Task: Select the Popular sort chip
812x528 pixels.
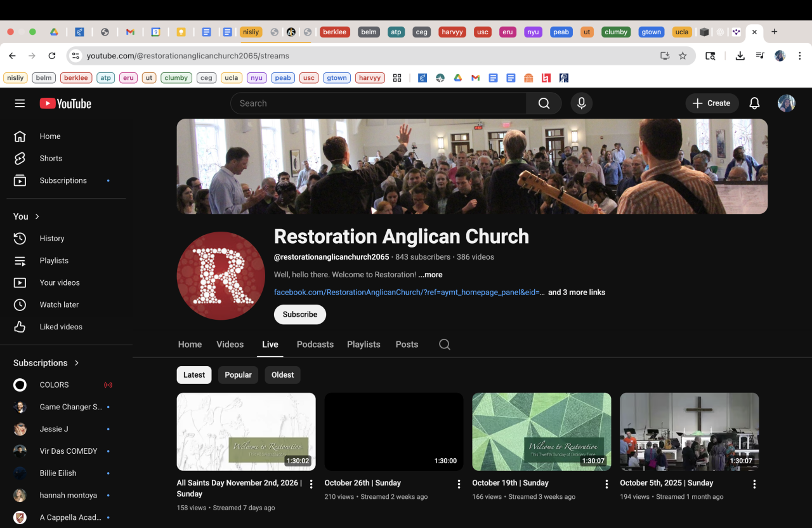Action: click(x=238, y=375)
